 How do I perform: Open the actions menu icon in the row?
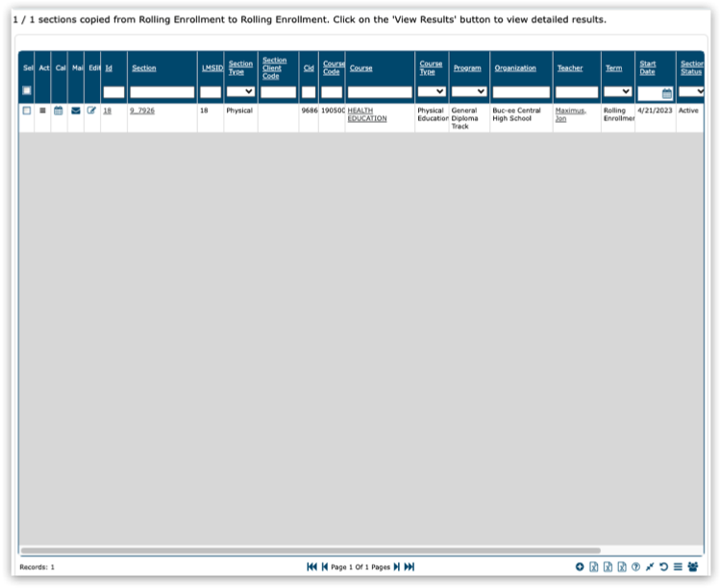click(x=43, y=110)
